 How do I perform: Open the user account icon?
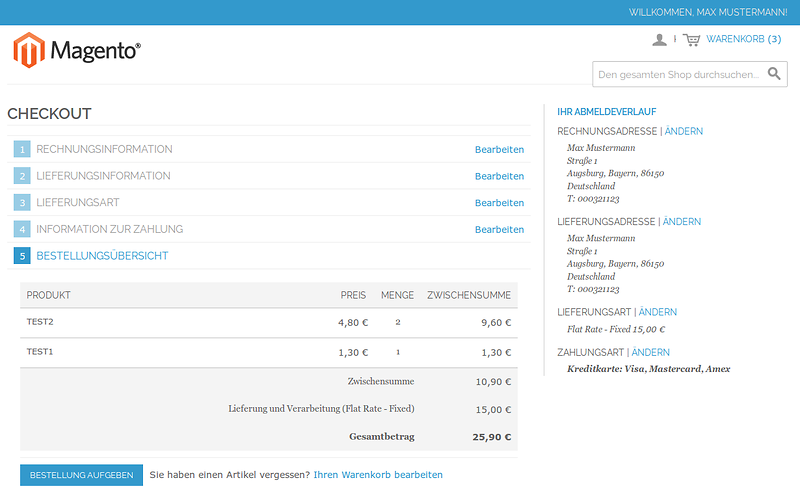coord(659,40)
